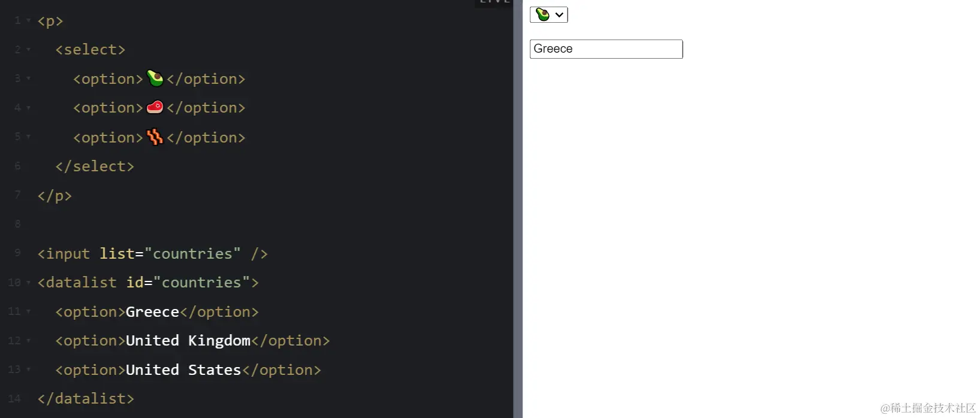This screenshot has height=418, width=980.
Task: Click the id attribute in the datalist tag
Action: coord(134,283)
